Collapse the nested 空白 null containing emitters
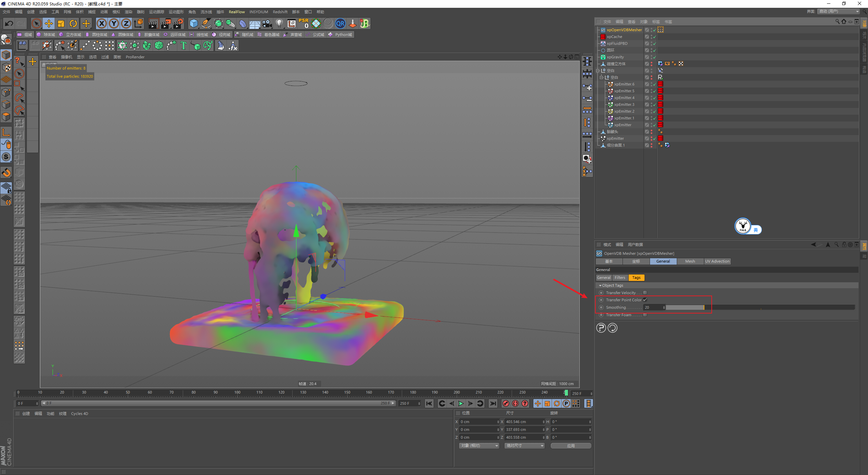The height and width of the screenshot is (475, 868). pyautogui.click(x=601, y=77)
